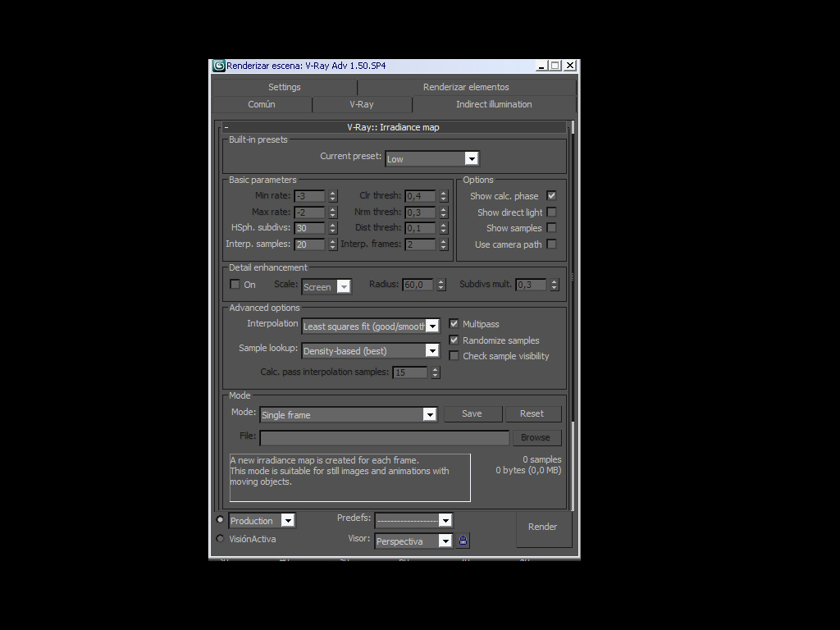Click the Save button

tap(472, 413)
